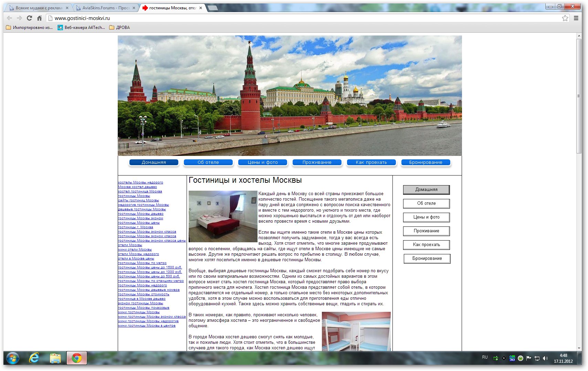Image resolution: width=588 pixels, height=371 pixels.
Task: Open the ДРОВА bookmarks folder
Action: (119, 28)
